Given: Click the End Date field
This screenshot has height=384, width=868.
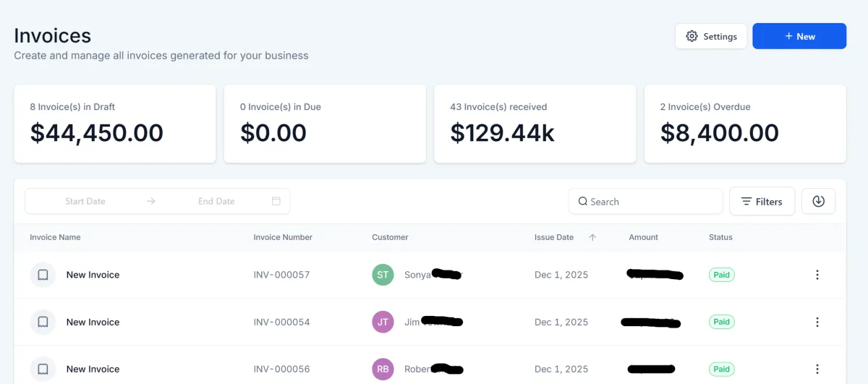Looking at the screenshot, I should coord(216,201).
